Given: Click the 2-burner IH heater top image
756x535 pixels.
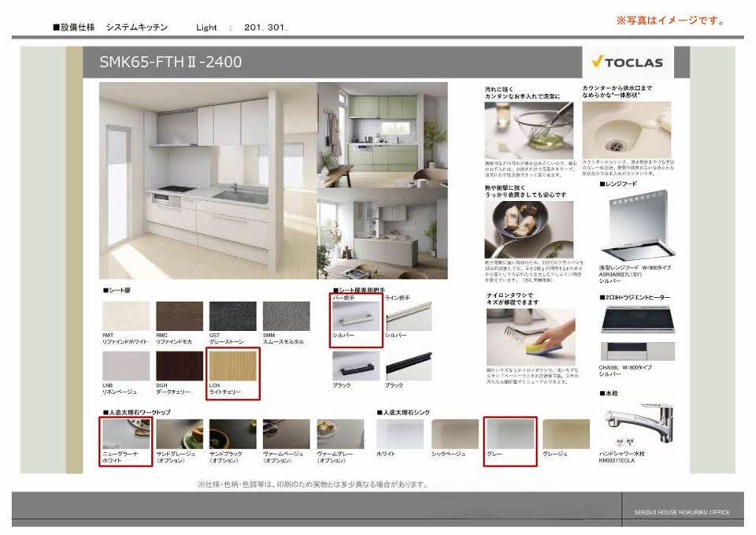Looking at the screenshot, I should click(x=637, y=319).
